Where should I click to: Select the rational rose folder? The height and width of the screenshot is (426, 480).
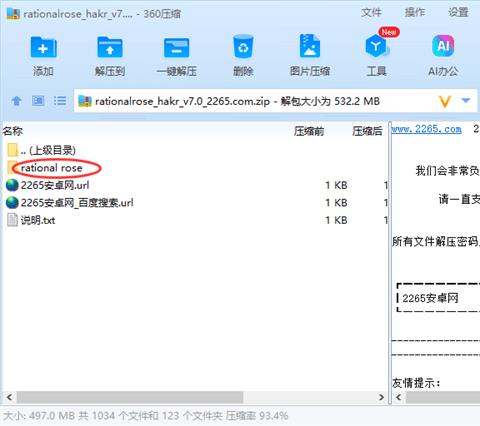point(51,168)
